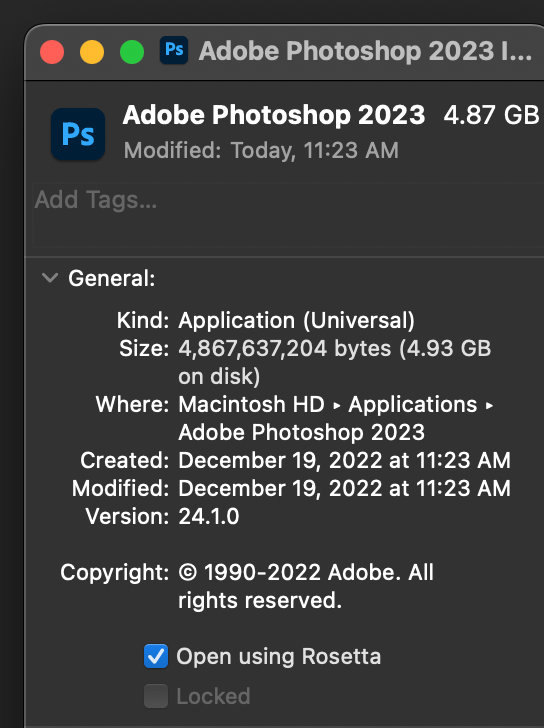Collapse the General section chevron
Viewport: 544px width, 728px height.
[50, 278]
